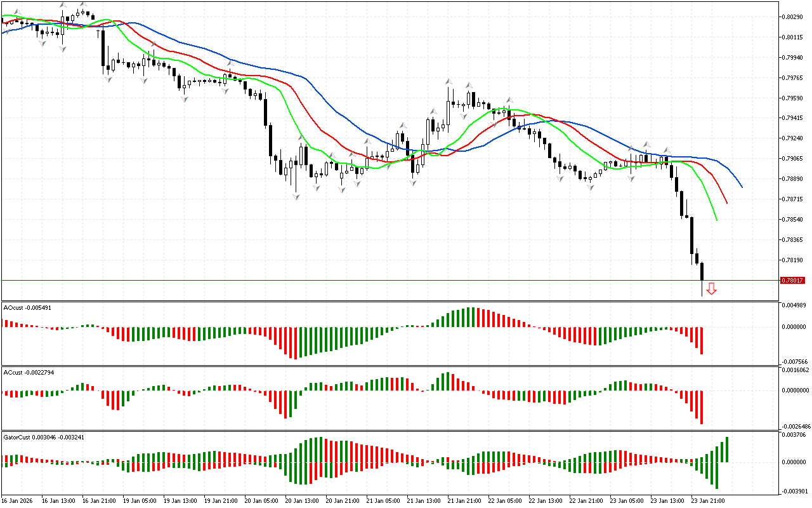Select the GatorCust indicator label
The image size is (812, 508).
point(43,437)
